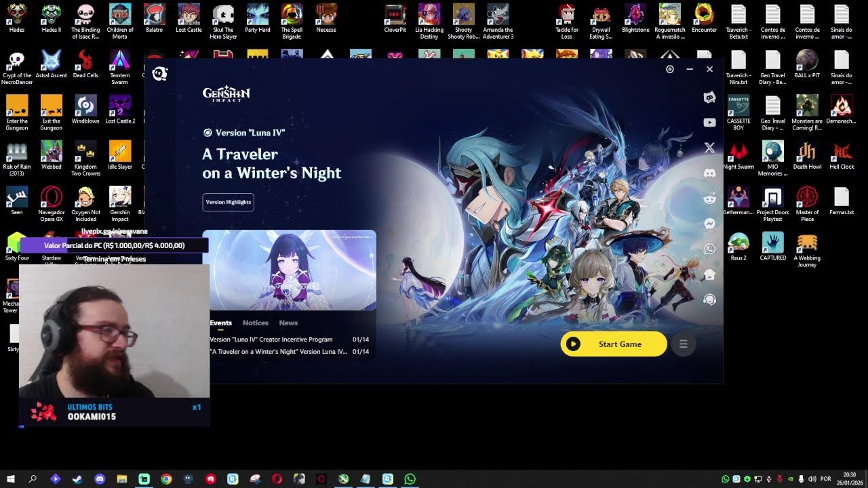This screenshot has width=868, height=488.
Task: Open Discord from the taskbar
Action: [x=100, y=479]
